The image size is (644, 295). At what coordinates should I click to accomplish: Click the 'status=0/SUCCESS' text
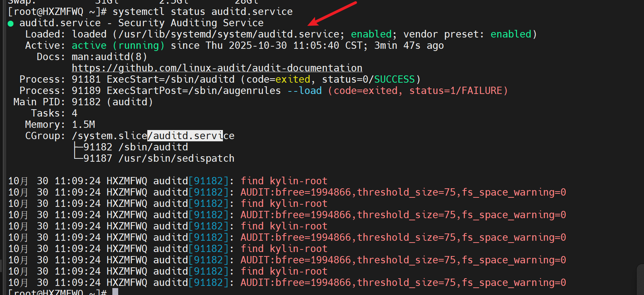(x=368, y=79)
